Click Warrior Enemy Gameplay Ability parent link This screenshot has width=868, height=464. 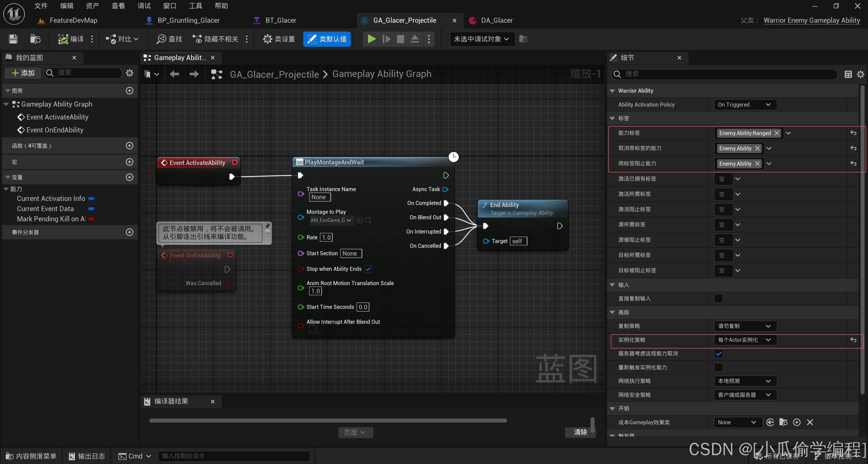point(811,20)
